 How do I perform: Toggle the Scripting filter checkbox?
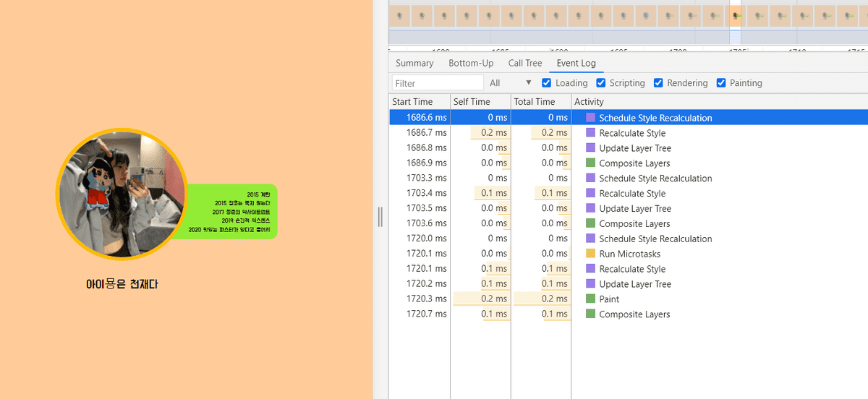[600, 83]
